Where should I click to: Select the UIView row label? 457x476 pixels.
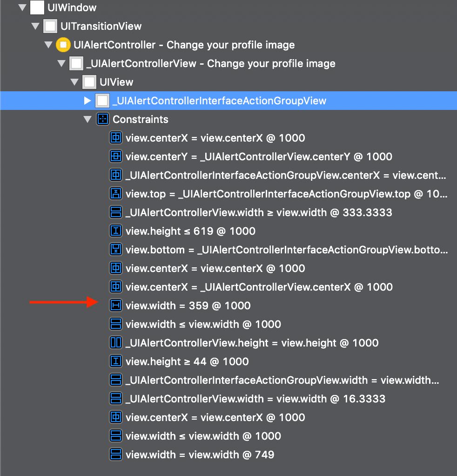click(116, 82)
